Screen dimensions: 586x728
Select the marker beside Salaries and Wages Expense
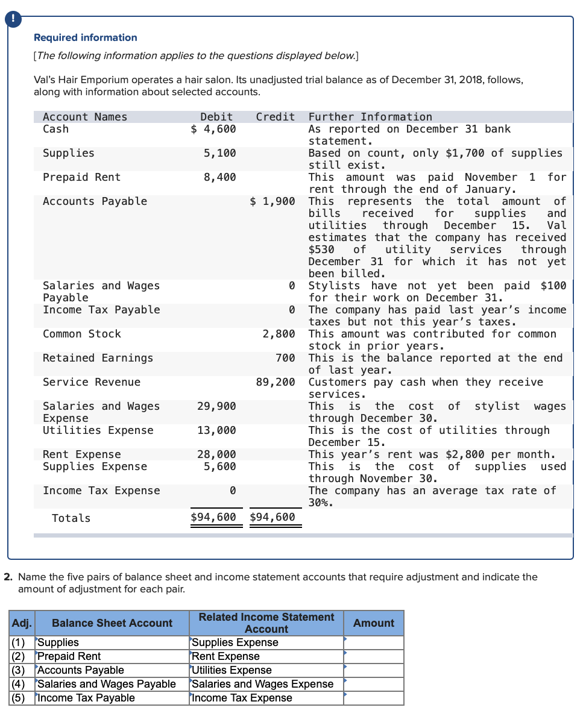pos(192,684)
